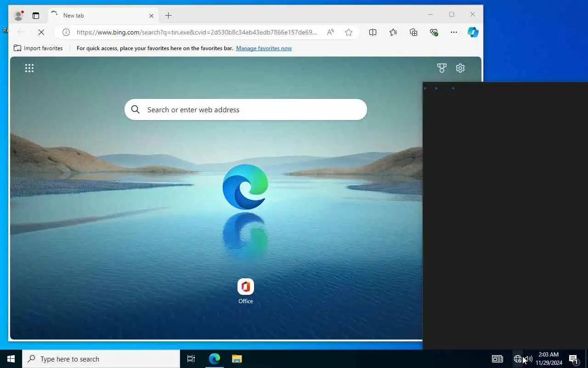Viewport: 588px width, 368px height.
Task: Click the Edge taskbar icon
Action: (215, 359)
